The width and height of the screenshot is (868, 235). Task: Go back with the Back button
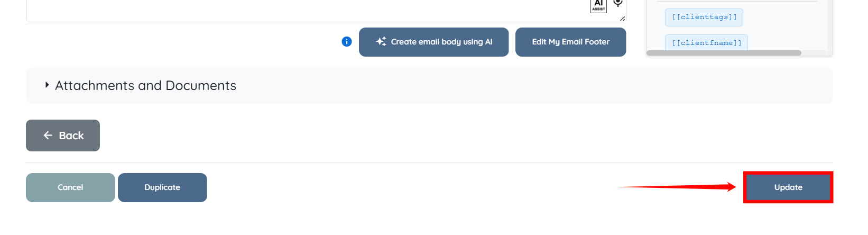[63, 135]
